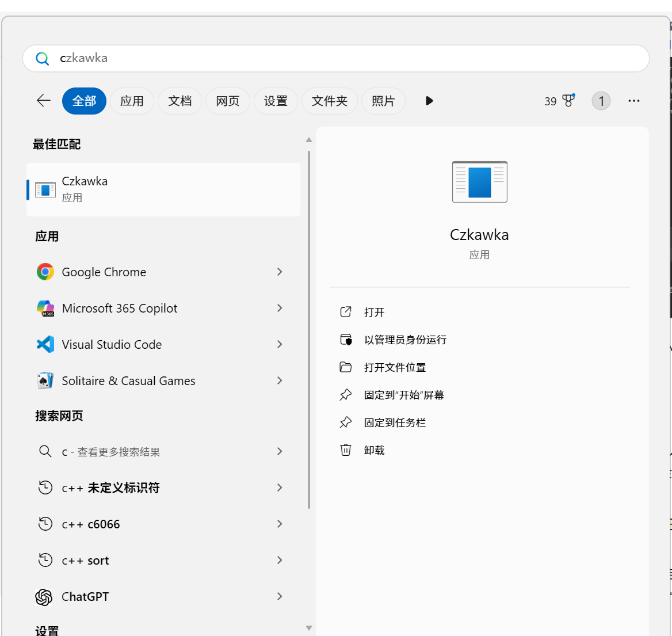Click the search magnifier icon in the search box
Viewport: 672px width, 636px height.
point(42,58)
